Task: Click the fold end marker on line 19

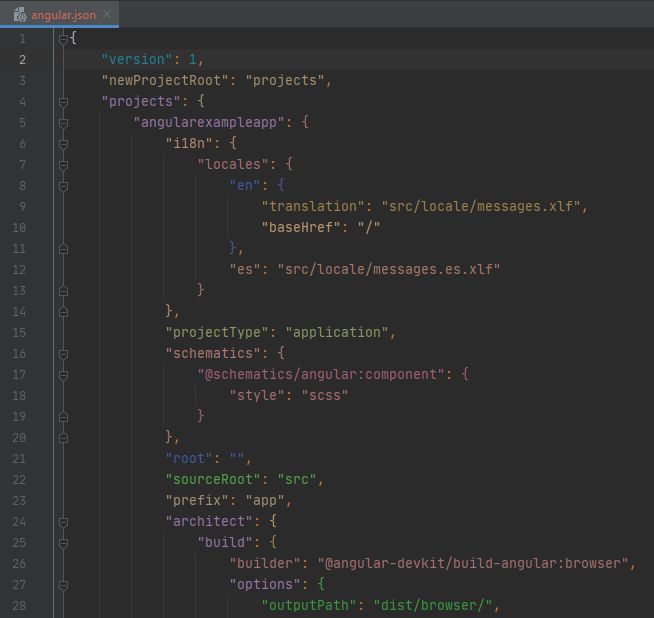Action: [63, 417]
